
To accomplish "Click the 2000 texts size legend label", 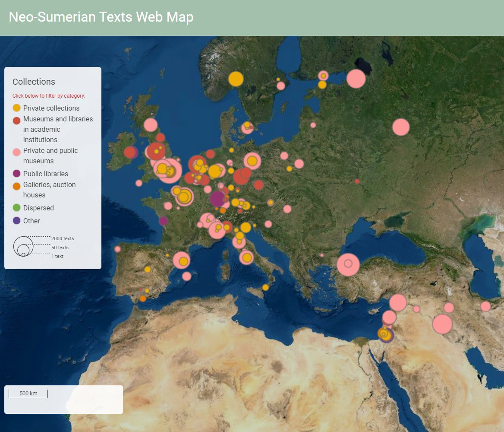I will point(63,238).
